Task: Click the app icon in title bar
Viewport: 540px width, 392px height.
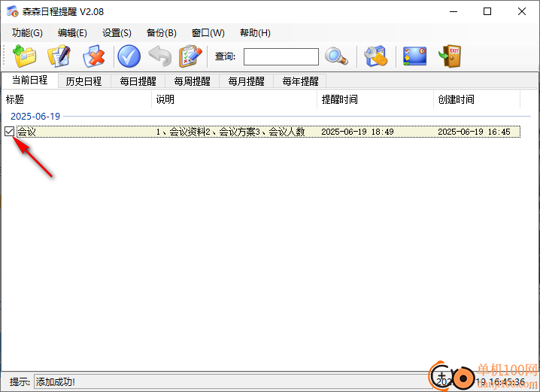Action: 12,11
